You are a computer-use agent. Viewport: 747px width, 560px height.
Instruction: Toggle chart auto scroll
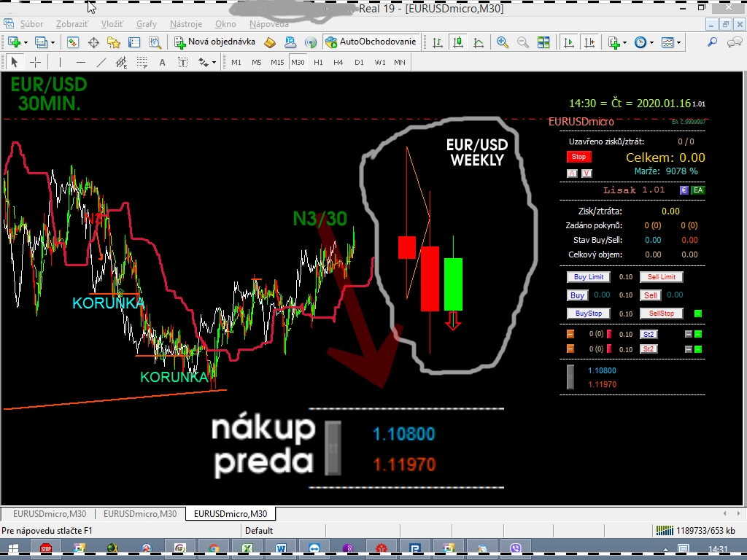[568, 42]
